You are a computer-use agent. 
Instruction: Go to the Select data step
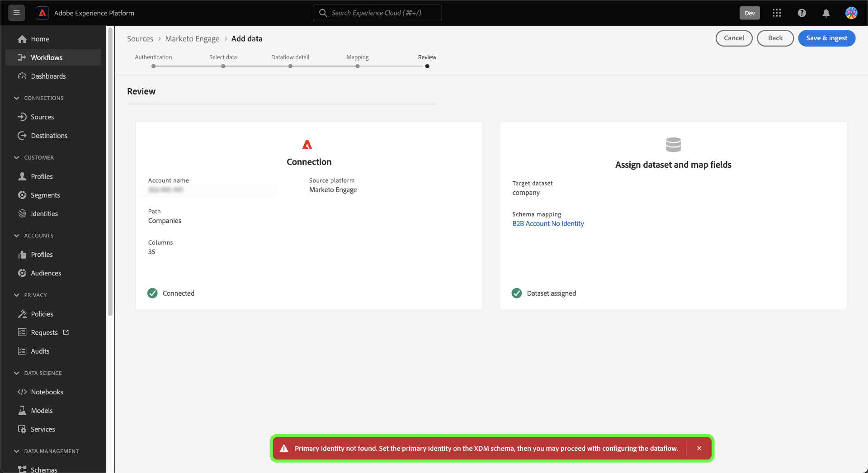[223, 57]
